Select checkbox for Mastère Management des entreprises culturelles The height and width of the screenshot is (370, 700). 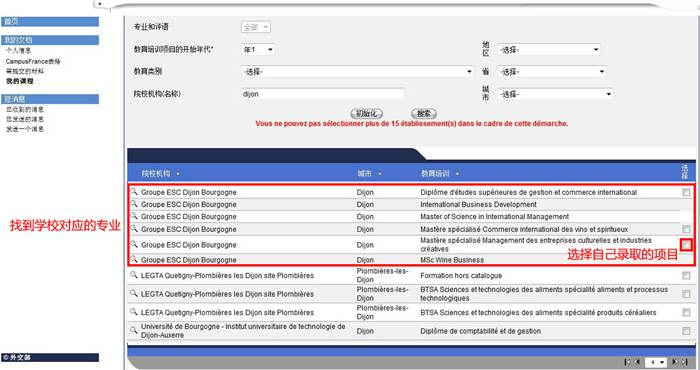click(687, 245)
